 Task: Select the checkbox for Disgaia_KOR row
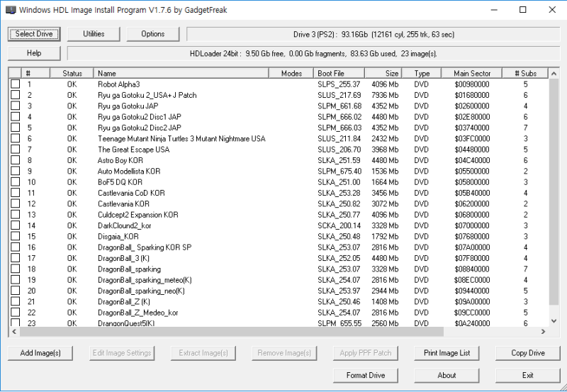pos(15,237)
